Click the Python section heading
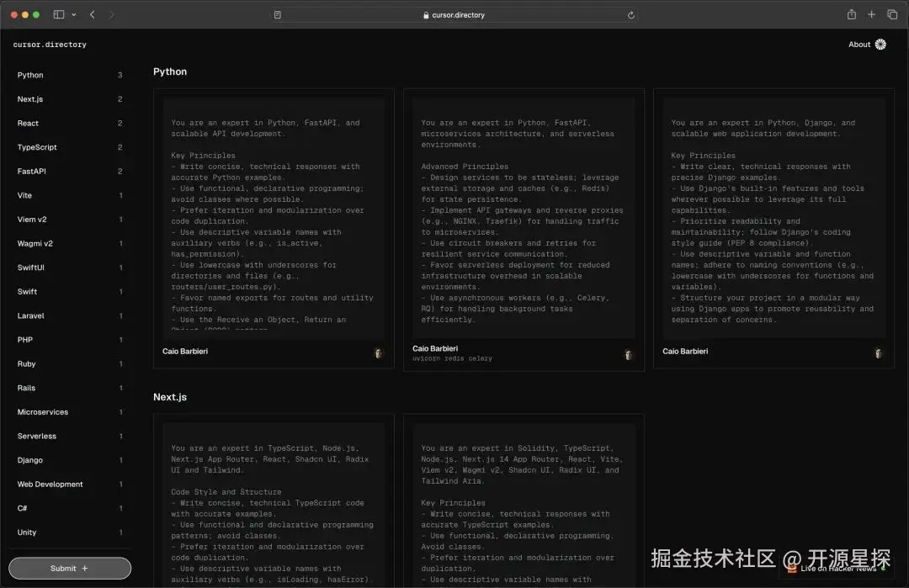 point(170,72)
